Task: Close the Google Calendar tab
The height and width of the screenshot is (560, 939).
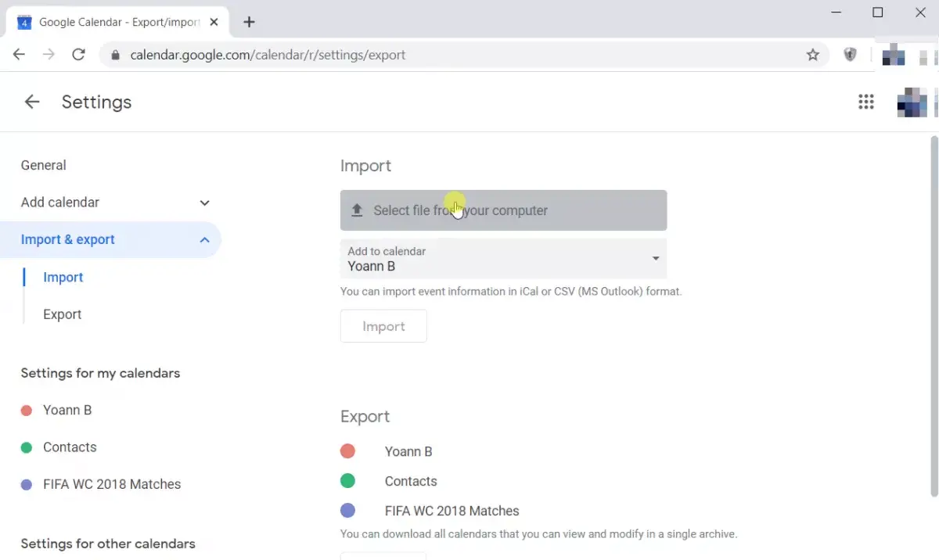Action: (214, 22)
